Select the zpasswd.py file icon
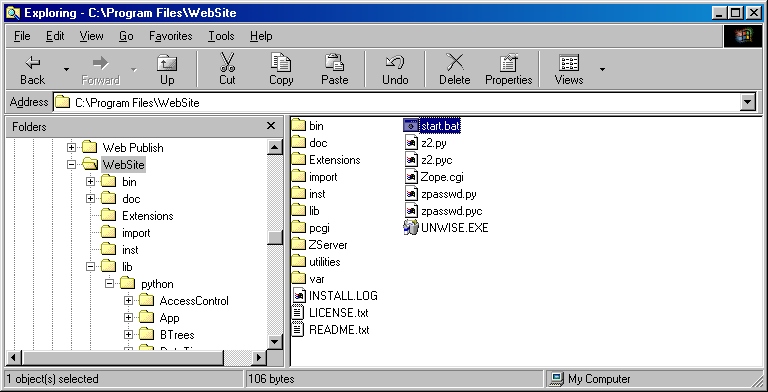768x392 pixels. coord(411,194)
